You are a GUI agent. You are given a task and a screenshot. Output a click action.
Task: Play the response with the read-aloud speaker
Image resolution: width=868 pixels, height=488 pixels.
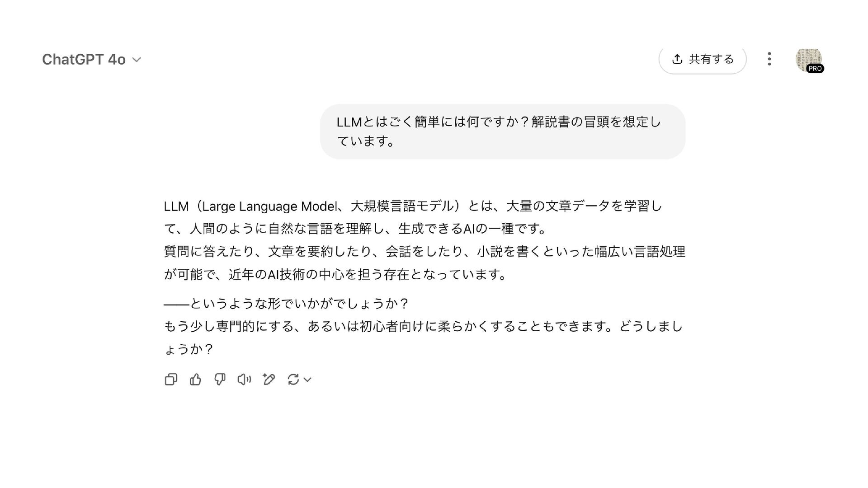point(244,380)
